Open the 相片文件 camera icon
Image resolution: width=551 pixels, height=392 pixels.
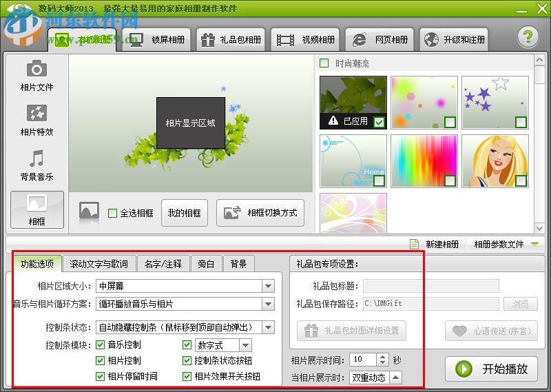(x=37, y=69)
